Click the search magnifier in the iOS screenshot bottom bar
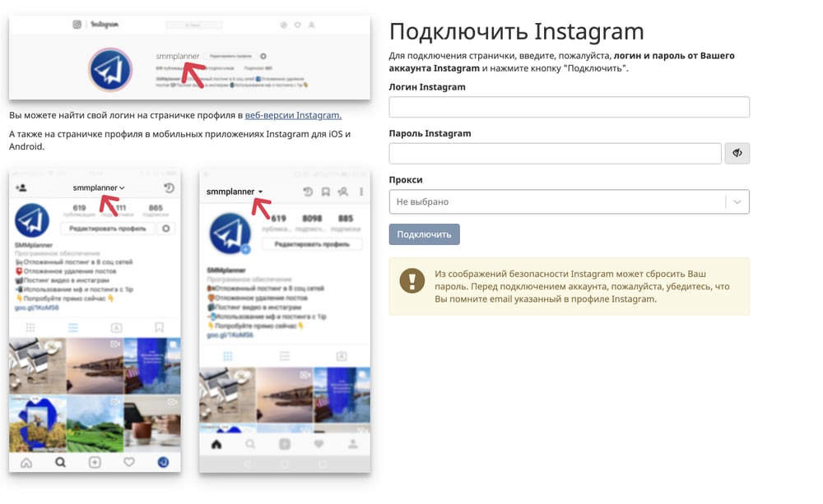This screenshot has width=823, height=504. click(60, 462)
